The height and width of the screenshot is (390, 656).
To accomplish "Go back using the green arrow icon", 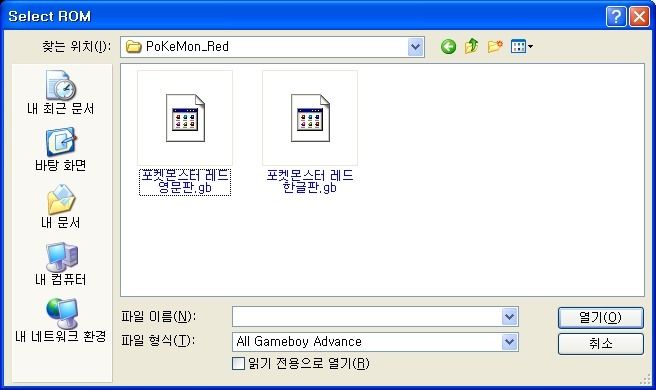I will [x=448, y=46].
